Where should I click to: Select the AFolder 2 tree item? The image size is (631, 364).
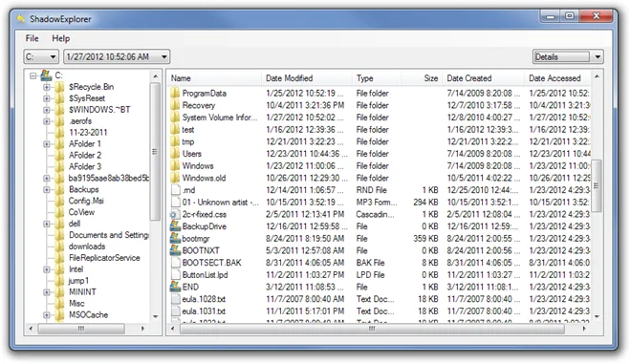click(x=85, y=156)
